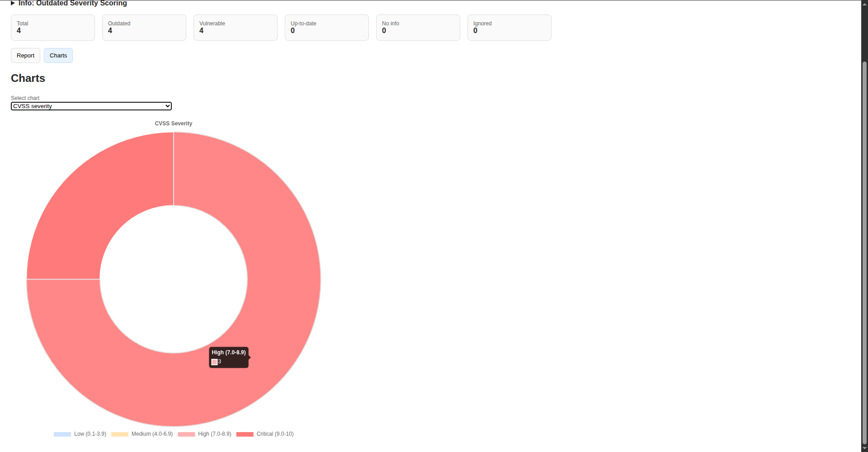
Task: Toggle the Critical (9.0-10) legend entry
Action: pos(265,434)
